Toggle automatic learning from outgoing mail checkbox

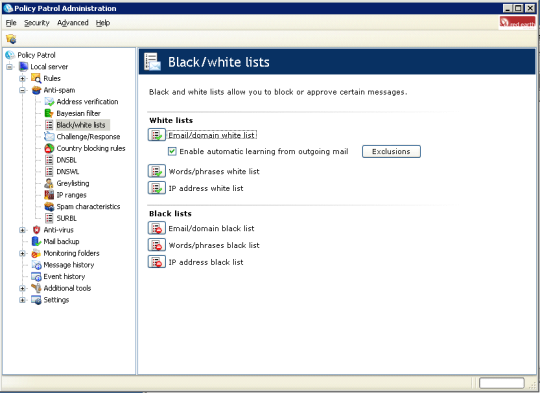pyautogui.click(x=172, y=152)
